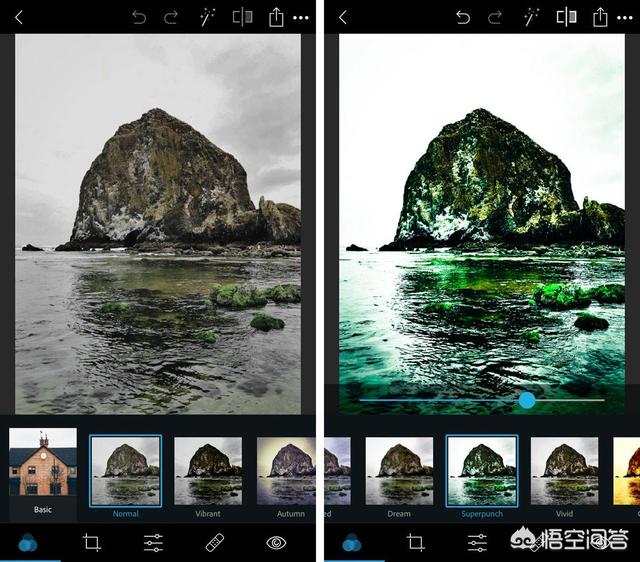Tap share icon in right screen

(x=600, y=17)
